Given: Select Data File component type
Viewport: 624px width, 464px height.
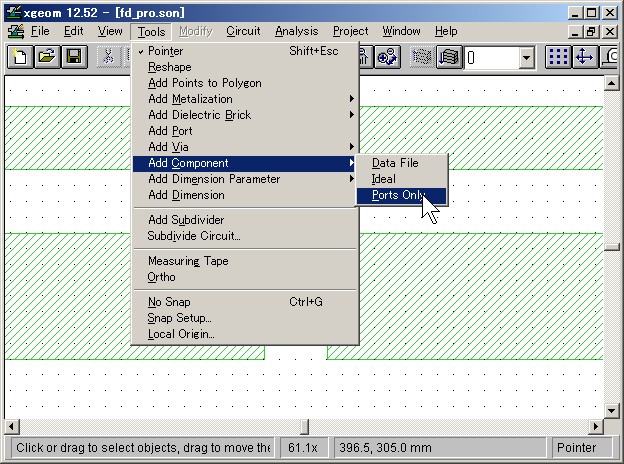Looking at the screenshot, I should click(x=402, y=163).
